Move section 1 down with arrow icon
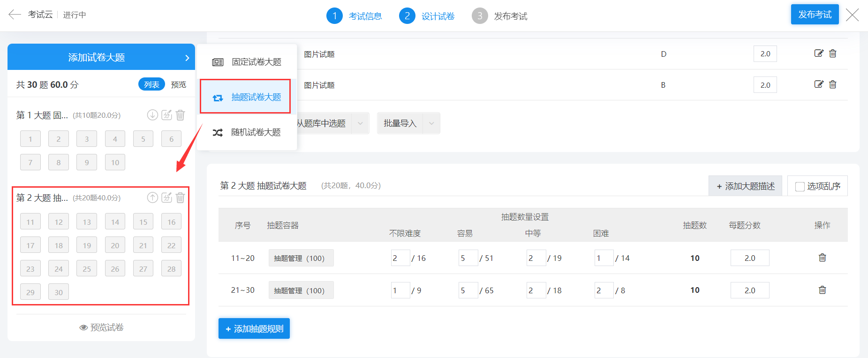 pyautogui.click(x=152, y=115)
